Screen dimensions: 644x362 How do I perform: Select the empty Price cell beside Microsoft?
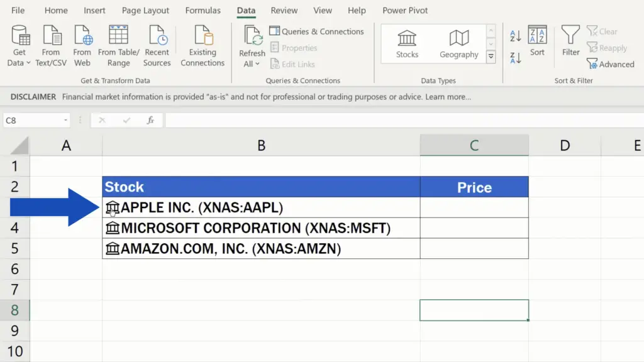(x=474, y=228)
